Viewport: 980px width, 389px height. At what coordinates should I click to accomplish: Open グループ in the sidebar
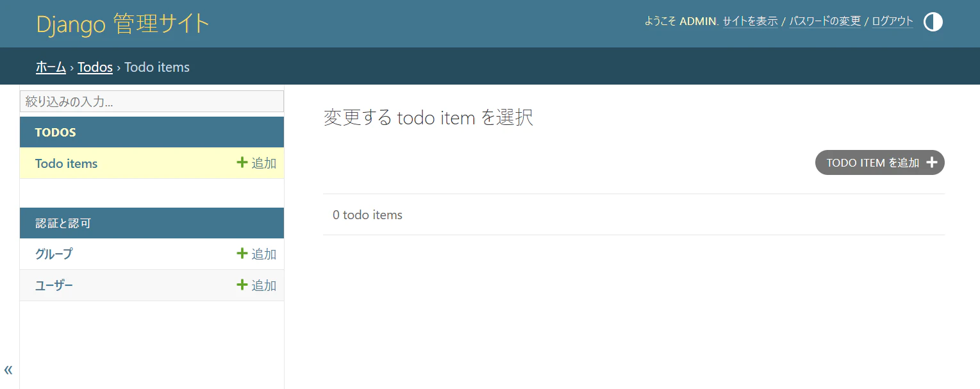(54, 254)
